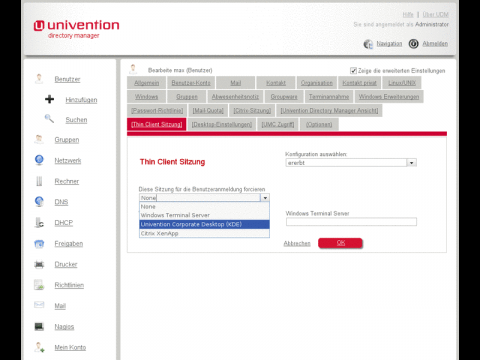Select 'Windows Terminal Server' list option
The width and height of the screenshot is (480, 360).
coord(204,215)
